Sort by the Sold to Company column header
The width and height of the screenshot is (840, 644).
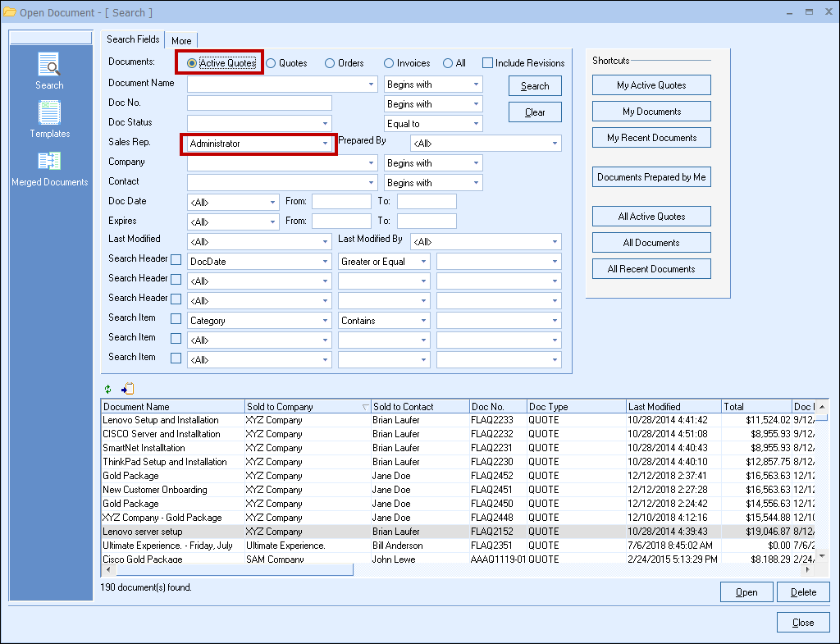click(x=304, y=407)
